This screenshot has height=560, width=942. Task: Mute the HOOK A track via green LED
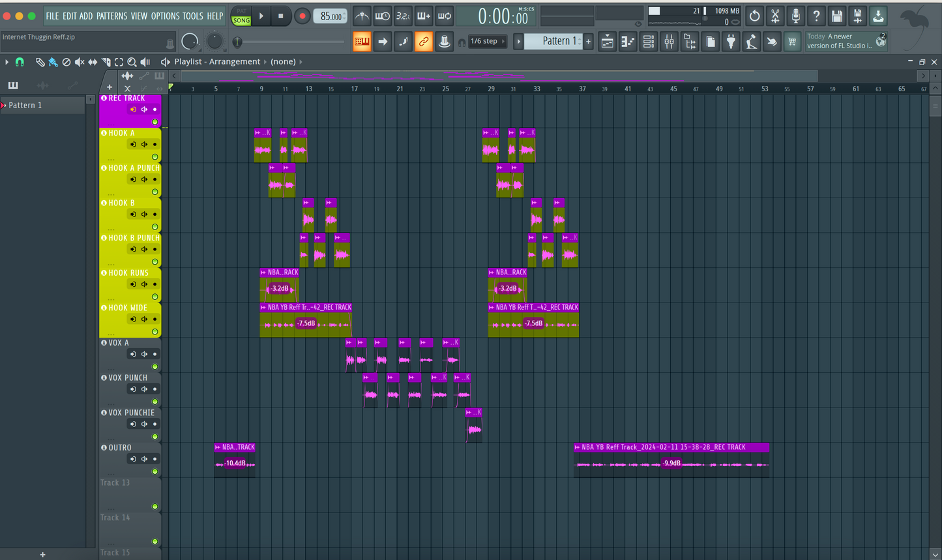tap(155, 157)
